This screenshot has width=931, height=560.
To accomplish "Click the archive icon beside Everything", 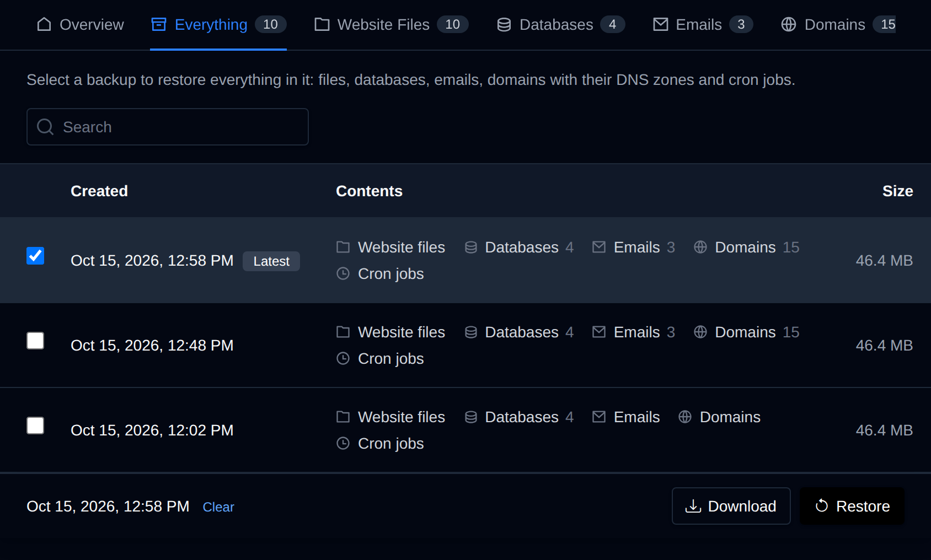I will coord(159,24).
